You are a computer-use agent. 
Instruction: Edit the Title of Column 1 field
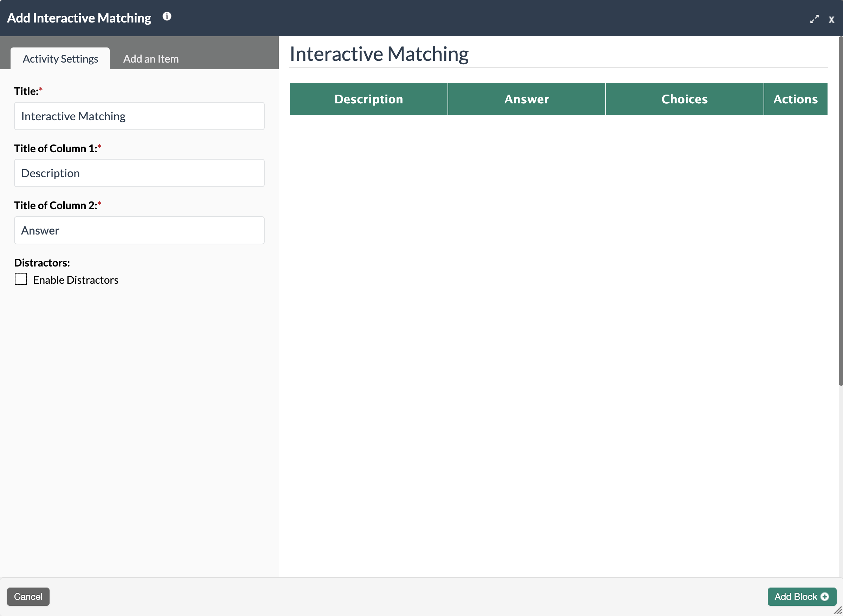click(x=139, y=173)
